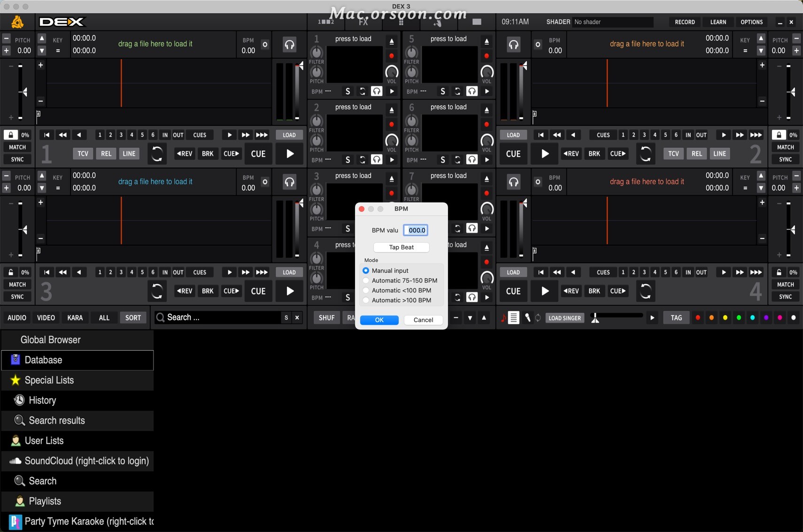This screenshot has width=803, height=532.
Task: Decrease deck 1 pitch with minus button
Action: pyautogui.click(x=6, y=39)
